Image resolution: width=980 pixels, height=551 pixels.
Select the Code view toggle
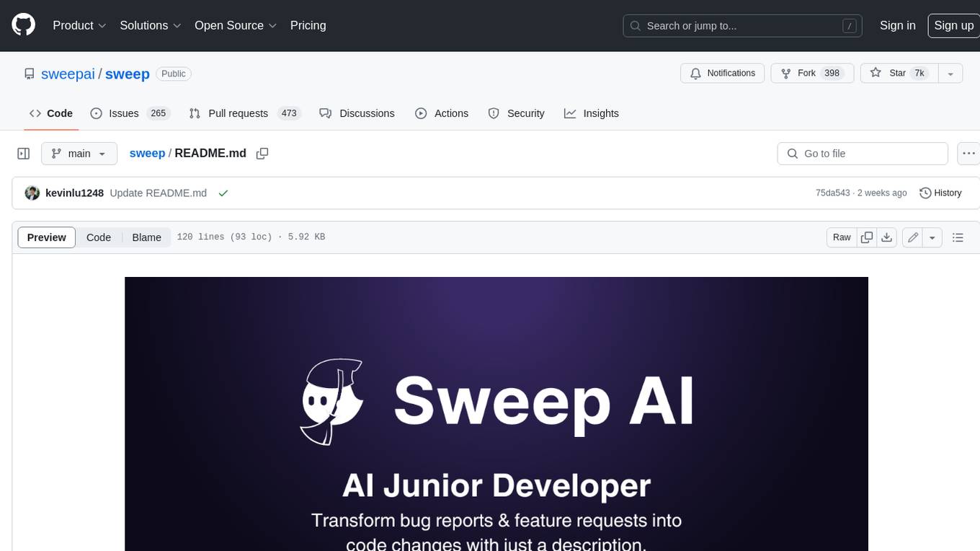99,237
